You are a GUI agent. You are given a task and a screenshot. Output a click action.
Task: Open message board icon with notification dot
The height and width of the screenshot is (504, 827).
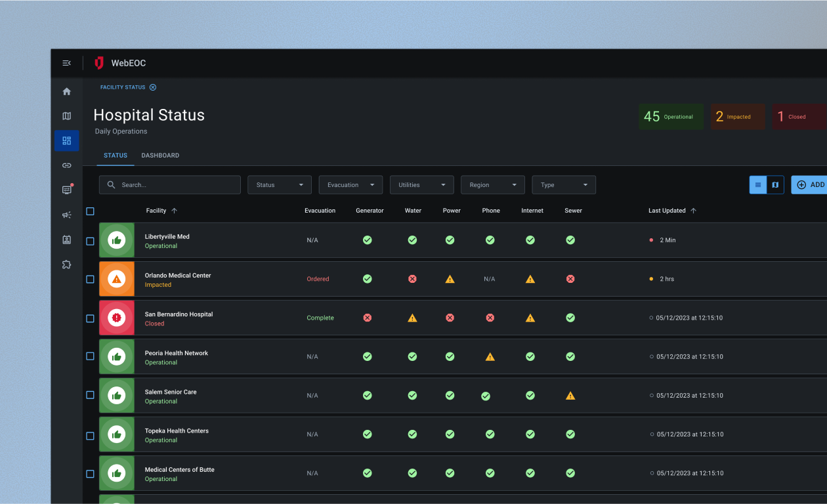(x=66, y=190)
